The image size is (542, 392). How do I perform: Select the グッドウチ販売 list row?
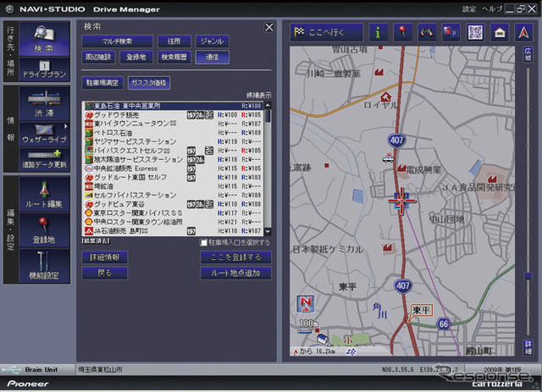click(x=173, y=115)
